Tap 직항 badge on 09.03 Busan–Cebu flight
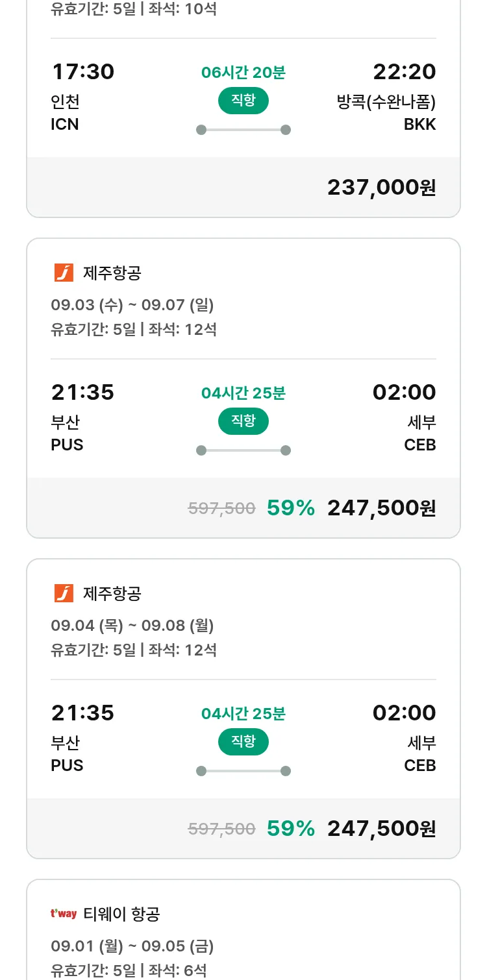 coord(243,421)
